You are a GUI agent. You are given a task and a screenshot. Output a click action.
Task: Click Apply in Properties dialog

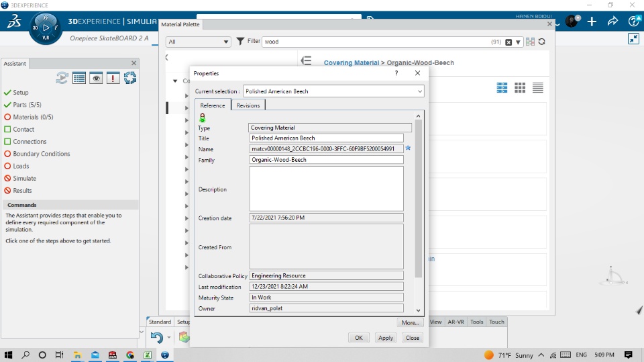[x=385, y=338]
